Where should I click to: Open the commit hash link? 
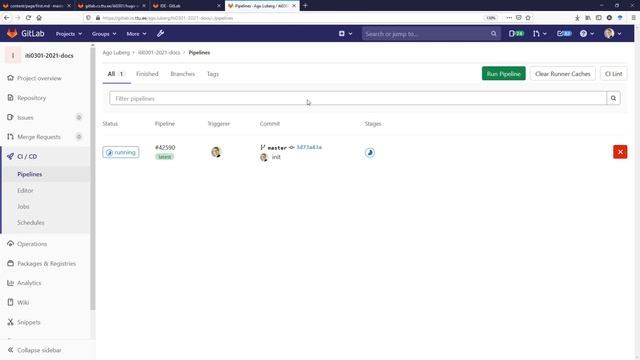click(309, 147)
